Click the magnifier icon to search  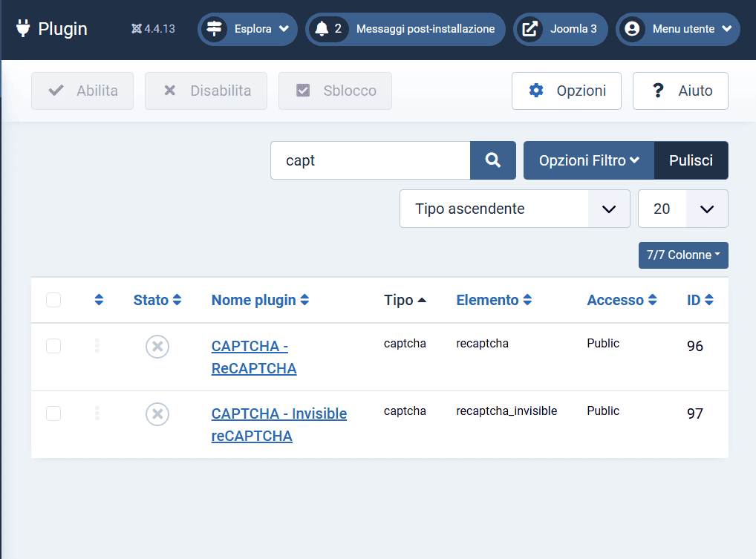[x=492, y=160]
